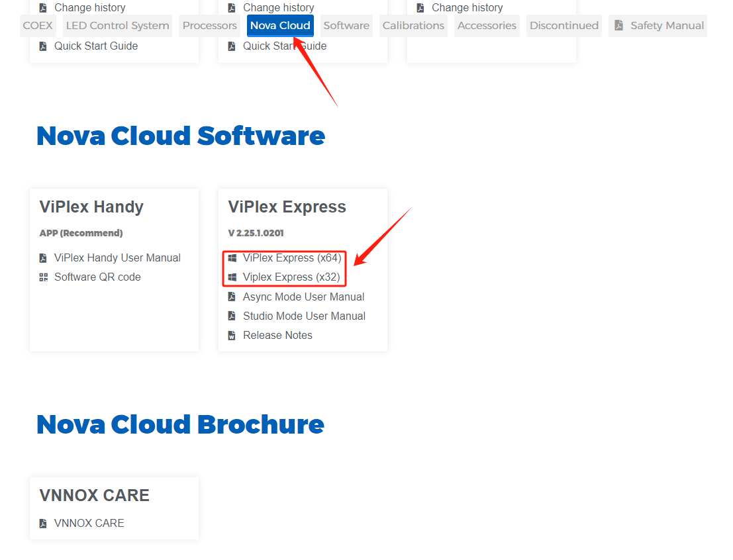Open the LED Control System tab
Viewport: 733px width, 560px height.
point(117,26)
